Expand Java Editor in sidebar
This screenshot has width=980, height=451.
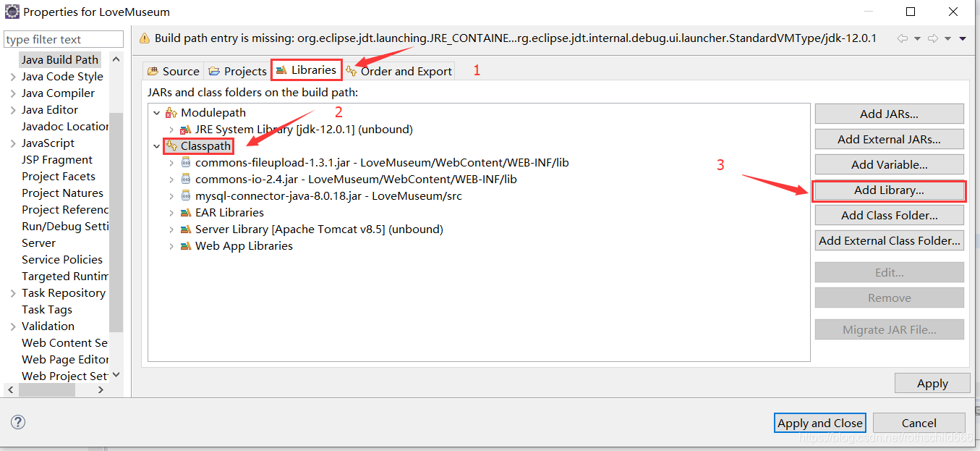(13, 110)
